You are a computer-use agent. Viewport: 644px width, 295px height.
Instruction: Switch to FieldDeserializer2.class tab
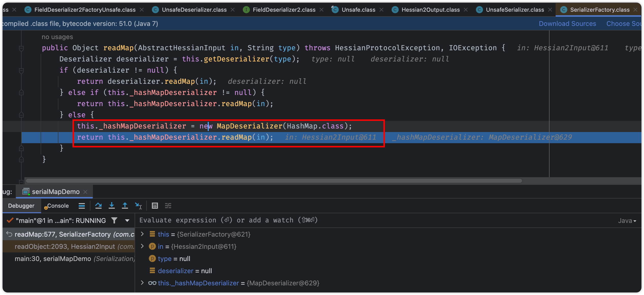coord(284,10)
